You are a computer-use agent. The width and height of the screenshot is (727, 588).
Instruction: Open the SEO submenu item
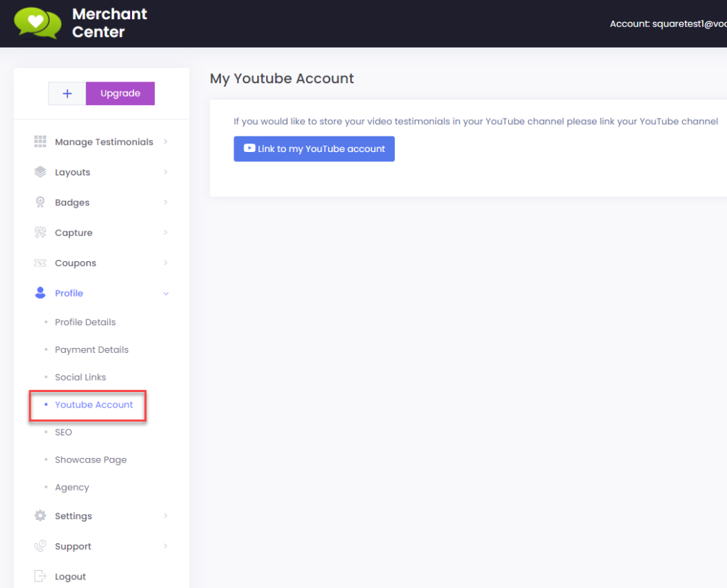pyautogui.click(x=63, y=432)
